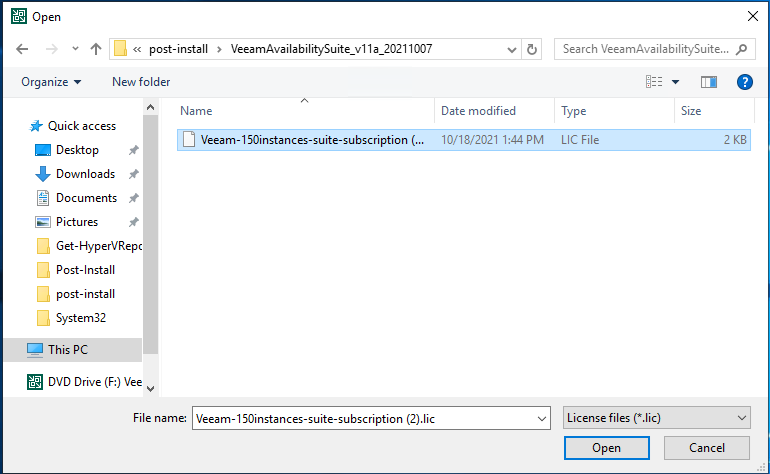Close the Open dialog
This screenshot has width=770, height=474.
(x=752, y=16)
